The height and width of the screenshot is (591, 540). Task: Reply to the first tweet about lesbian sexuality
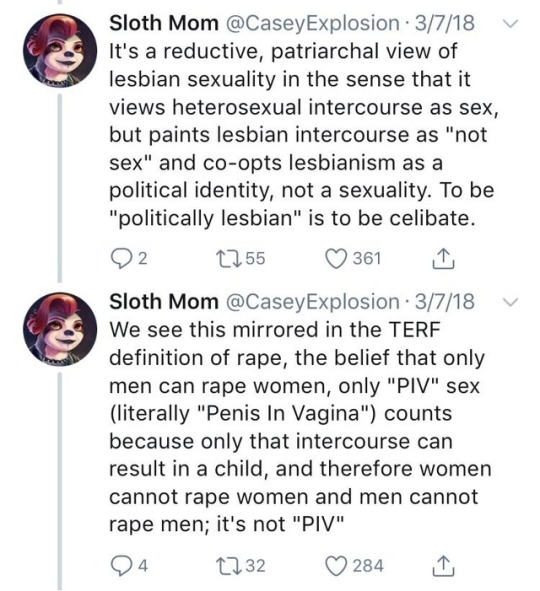(120, 259)
